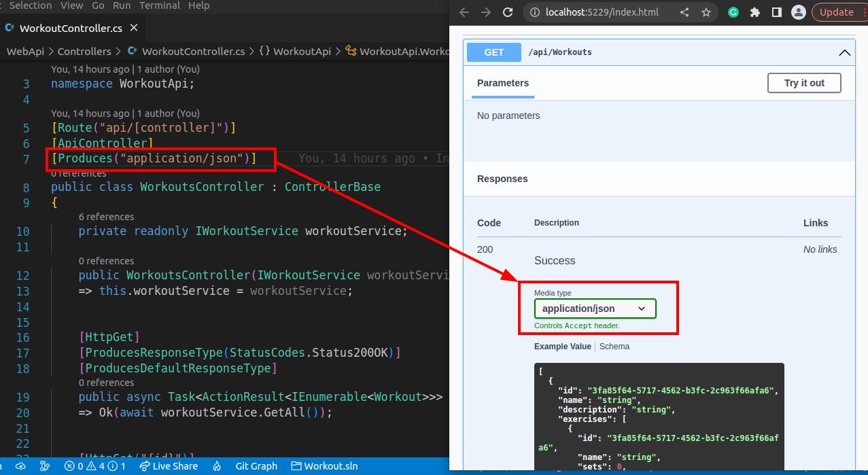This screenshot has width=868, height=475.
Task: Click the Try it out button
Action: pyautogui.click(x=804, y=83)
